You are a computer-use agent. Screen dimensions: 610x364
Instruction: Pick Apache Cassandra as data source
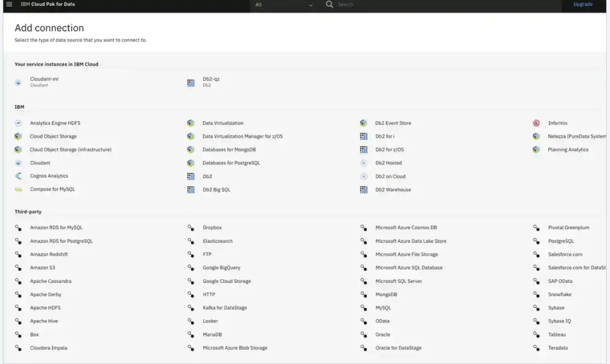coord(50,281)
